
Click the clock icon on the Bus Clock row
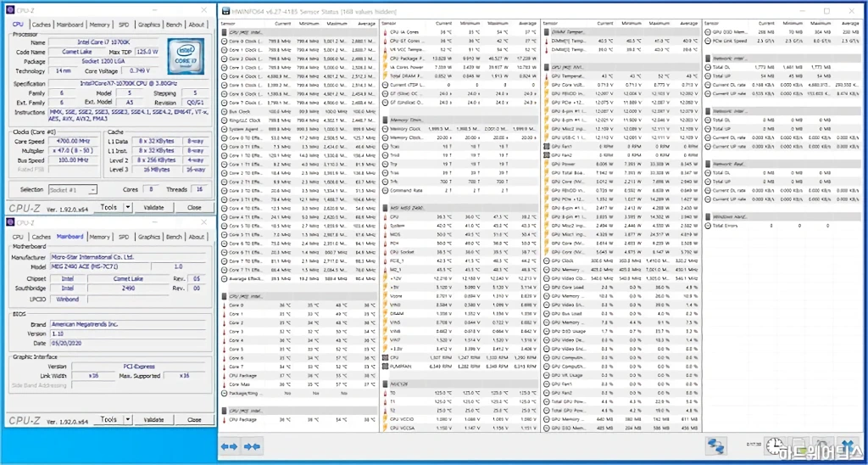224,111
